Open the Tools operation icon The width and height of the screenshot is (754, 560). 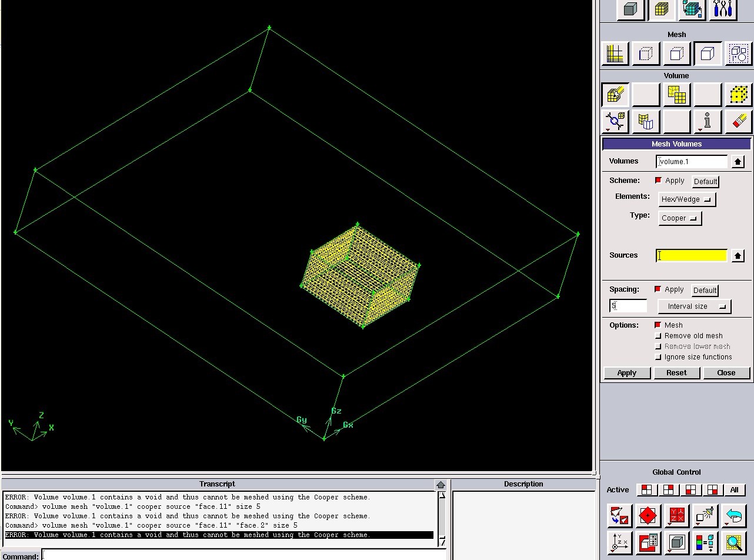722,9
